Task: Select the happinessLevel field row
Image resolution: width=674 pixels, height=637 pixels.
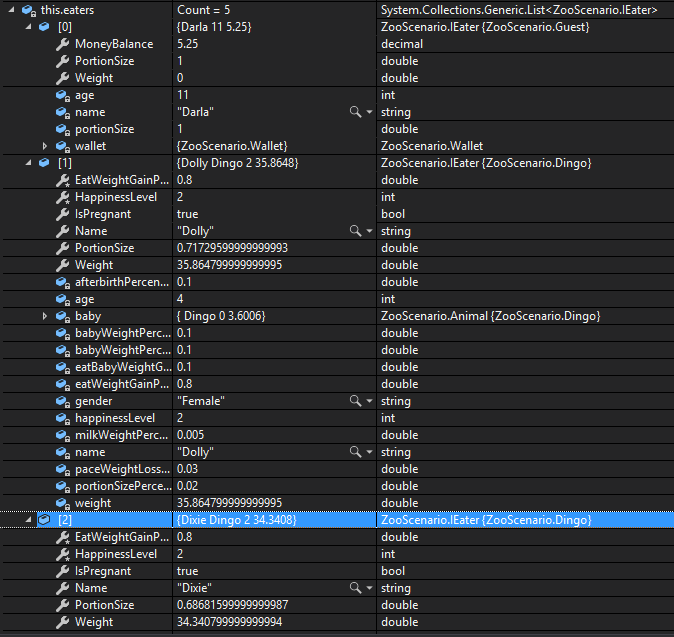Action: [338, 418]
